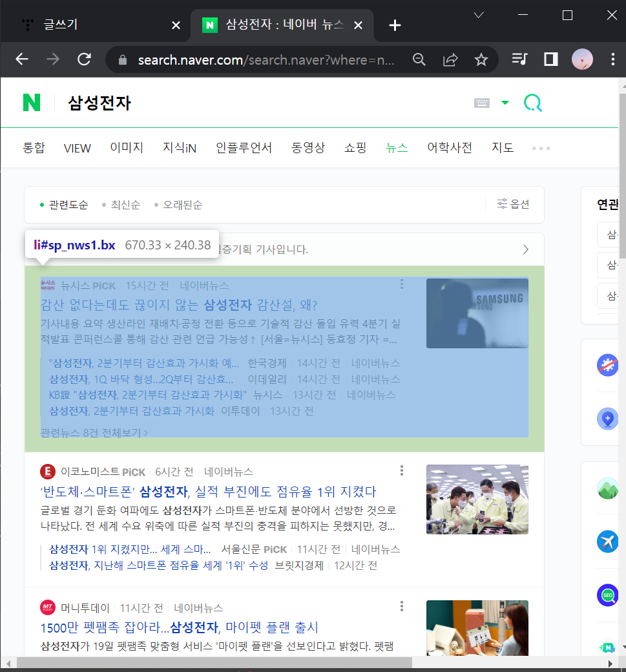Sort news by 최신순
This screenshot has width=626, height=672.
pyautogui.click(x=125, y=205)
